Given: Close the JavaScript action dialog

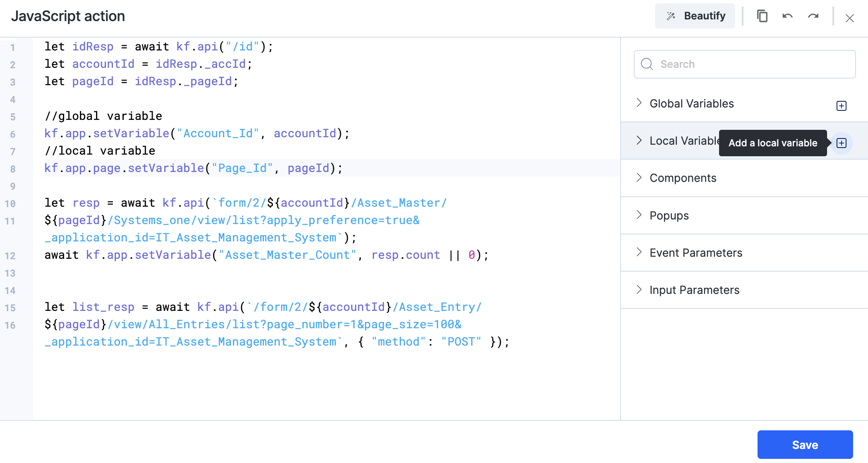Looking at the screenshot, I should point(850,18).
